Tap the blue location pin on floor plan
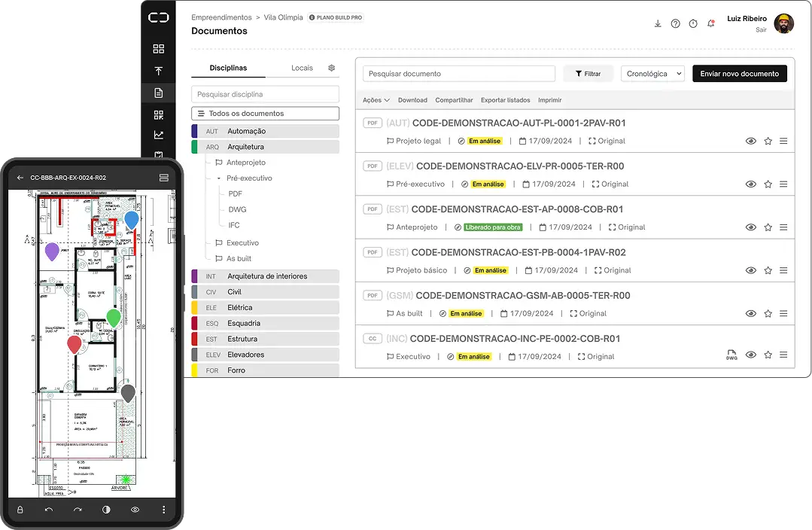 (132, 219)
